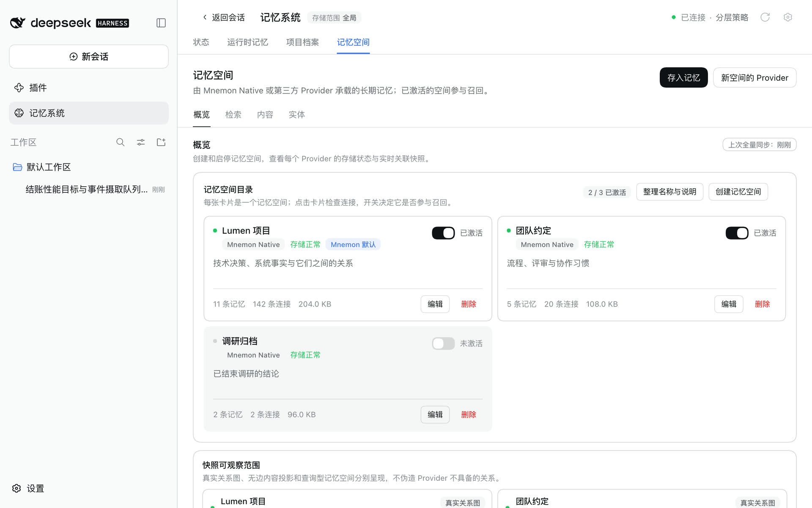The width and height of the screenshot is (812, 508).
Task: Search the workspace with the magnifier icon
Action: (x=121, y=142)
